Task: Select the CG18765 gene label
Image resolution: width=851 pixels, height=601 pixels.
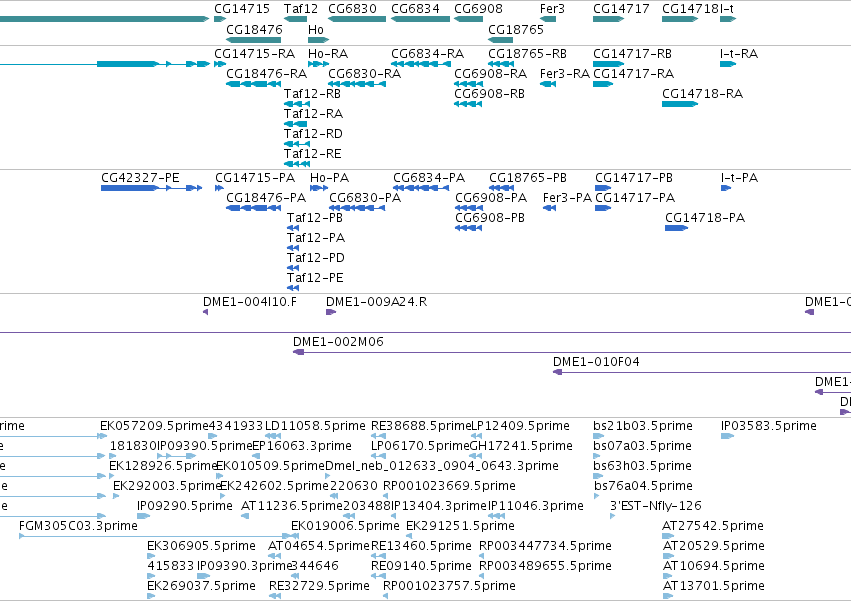Action: pos(516,29)
